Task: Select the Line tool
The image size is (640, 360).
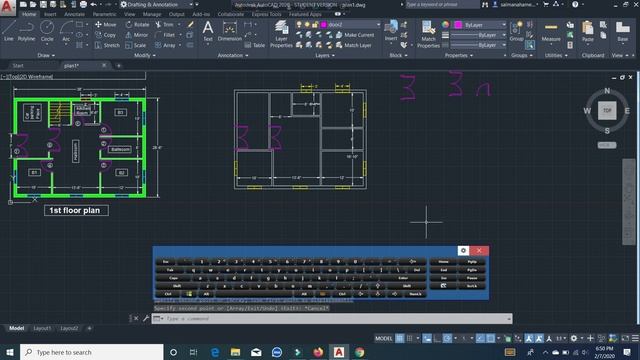Action: pos(9,31)
